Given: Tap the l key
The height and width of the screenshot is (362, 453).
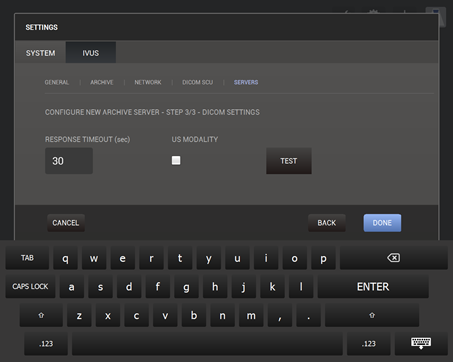Looking at the screenshot, I should (301, 286).
